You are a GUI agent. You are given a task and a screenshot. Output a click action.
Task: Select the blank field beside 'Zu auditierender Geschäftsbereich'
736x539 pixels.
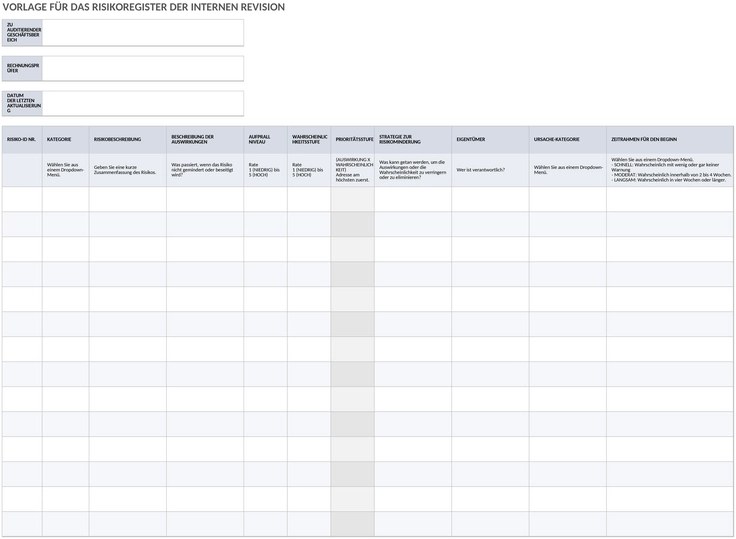click(143, 32)
